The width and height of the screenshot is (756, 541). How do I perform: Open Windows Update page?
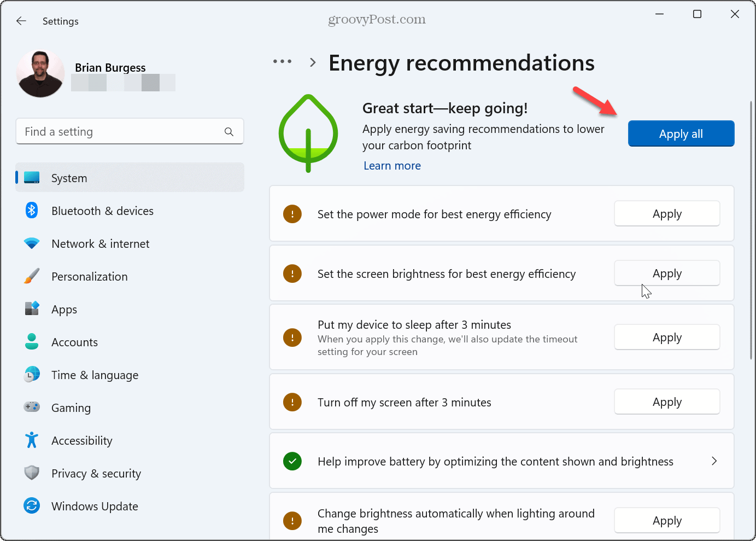pos(130,506)
